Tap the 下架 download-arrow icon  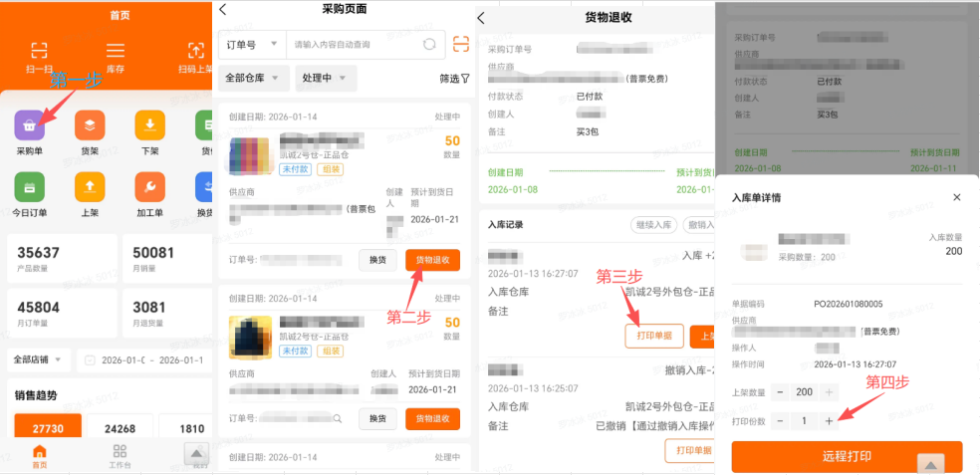pyautogui.click(x=149, y=126)
